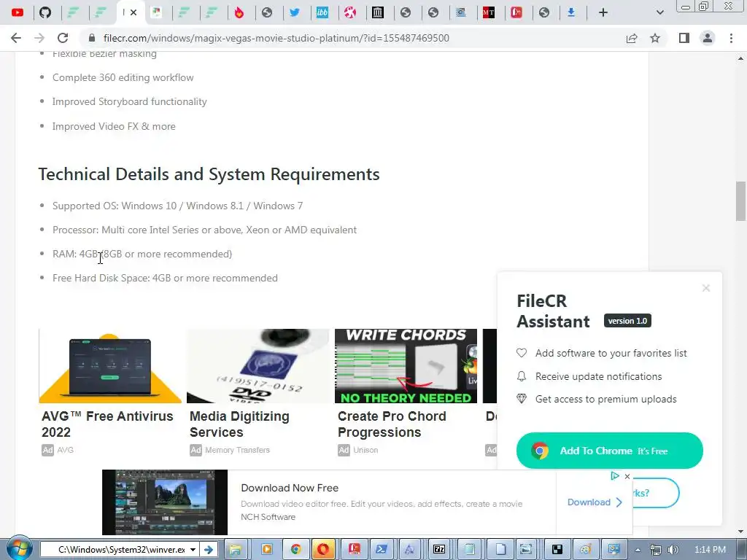Click the Download link in bottom ad

point(595,502)
